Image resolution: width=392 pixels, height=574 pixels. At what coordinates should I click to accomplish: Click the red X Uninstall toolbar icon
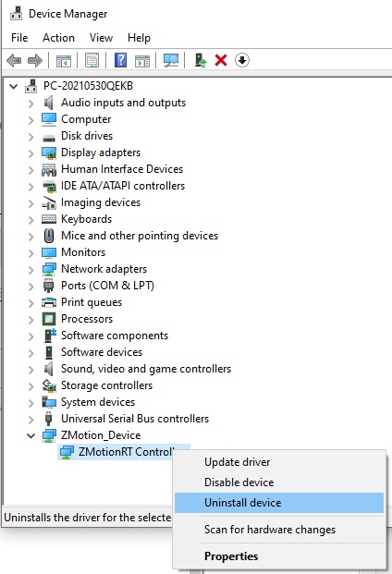(221, 60)
